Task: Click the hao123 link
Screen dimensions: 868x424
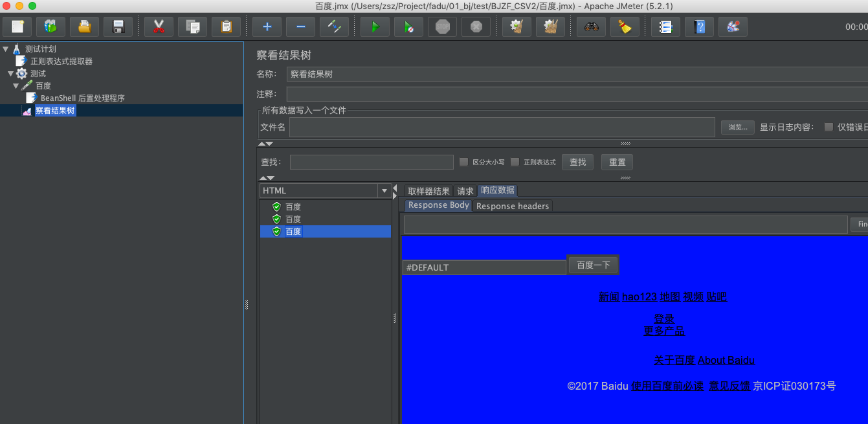Action: [x=640, y=297]
